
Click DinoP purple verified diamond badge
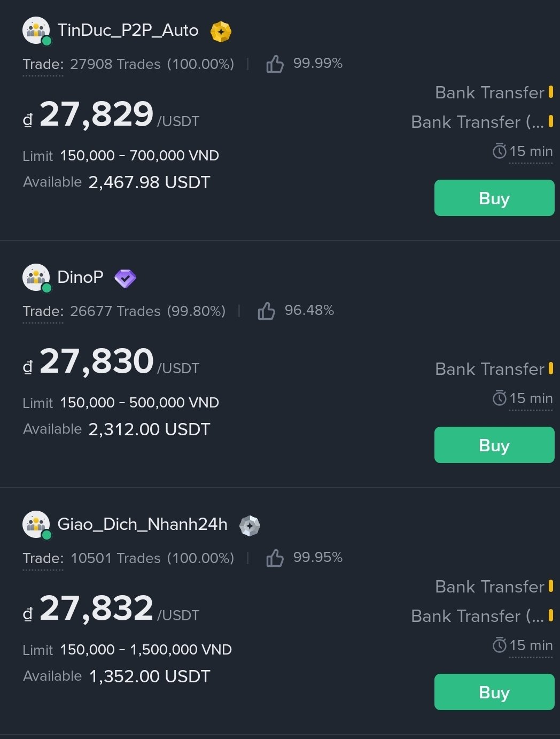(x=125, y=278)
